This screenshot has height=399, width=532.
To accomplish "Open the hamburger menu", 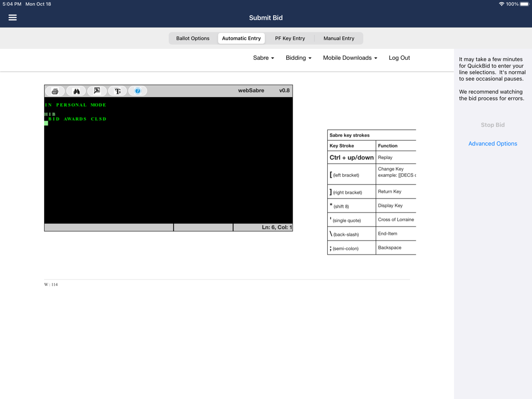I will coord(12,18).
